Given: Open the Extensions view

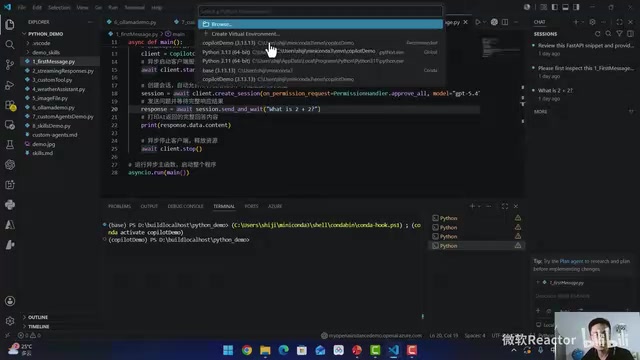Looking at the screenshot, I should click(10, 105).
